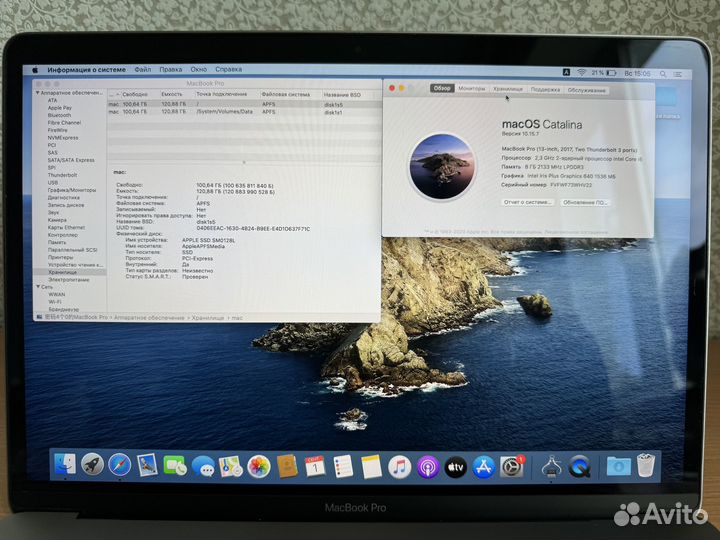
Task: Select the volume row with disk1s5
Action: click(x=244, y=104)
